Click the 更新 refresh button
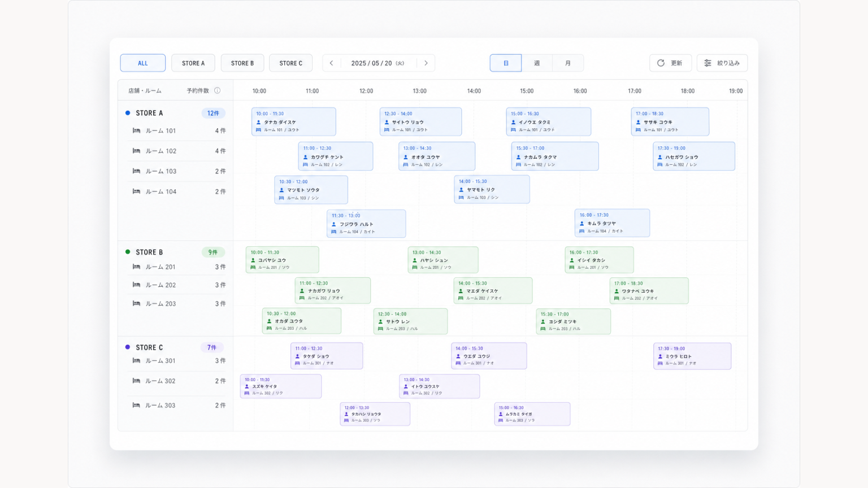The width and height of the screenshot is (868, 488). [670, 63]
